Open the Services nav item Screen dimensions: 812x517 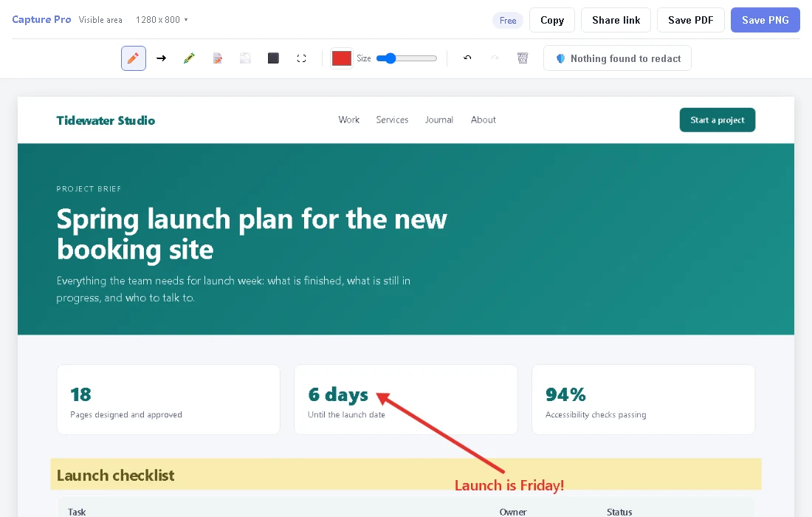(x=392, y=120)
